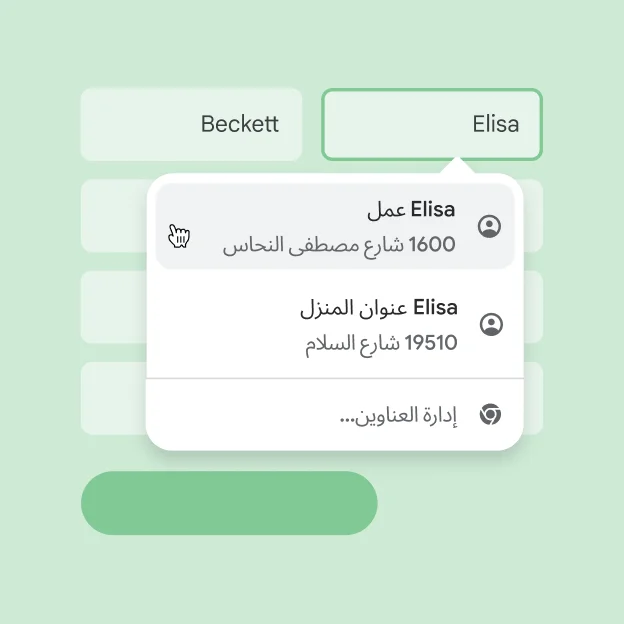Focus the third-row blank field on left
Image resolution: width=624 pixels, height=624 pixels.
coord(112,307)
